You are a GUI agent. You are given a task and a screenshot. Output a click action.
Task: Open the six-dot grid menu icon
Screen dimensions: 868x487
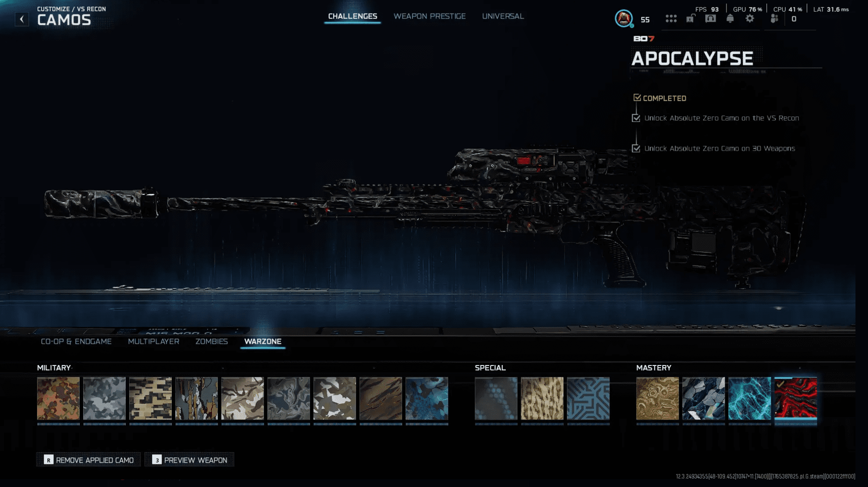pyautogui.click(x=671, y=19)
